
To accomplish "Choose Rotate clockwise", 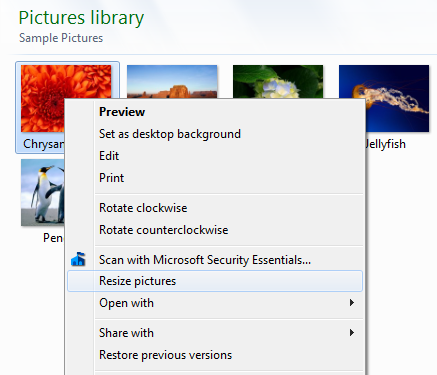I will point(143,208).
